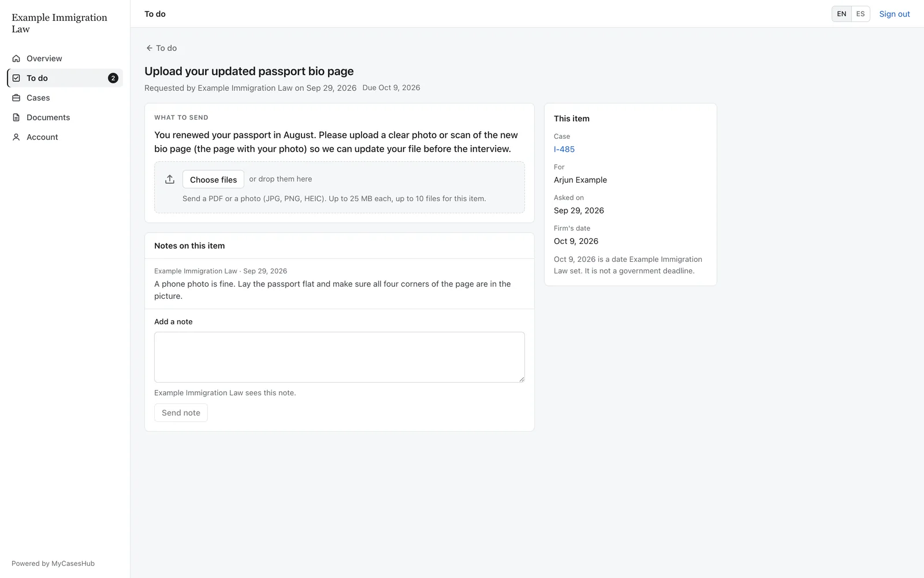Switch language to ES
The height and width of the screenshot is (578, 924).
coord(860,14)
